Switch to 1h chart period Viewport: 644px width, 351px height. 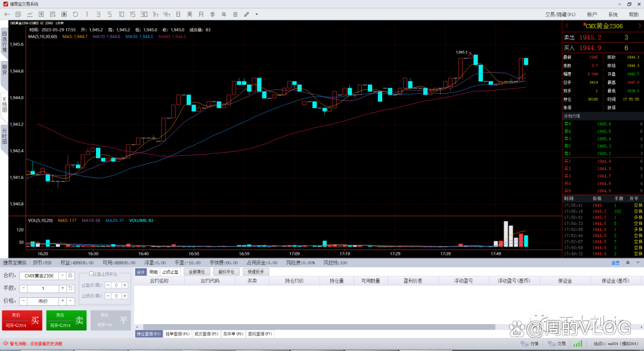[155, 14]
